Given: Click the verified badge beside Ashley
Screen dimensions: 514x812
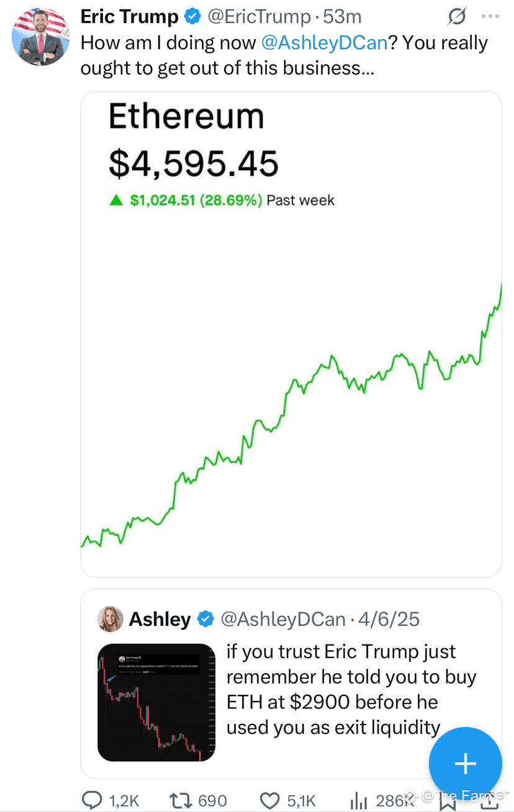Looking at the screenshot, I should click(x=205, y=618).
